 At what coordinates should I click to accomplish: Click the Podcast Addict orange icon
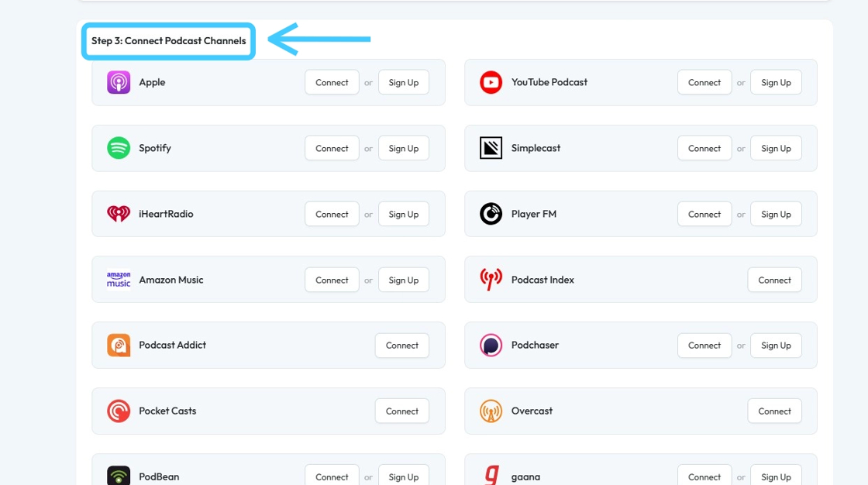119,346
